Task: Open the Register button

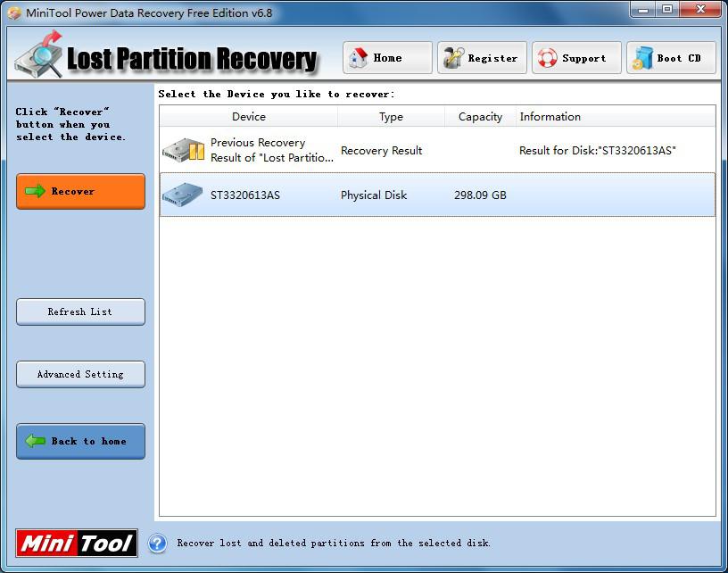Action: (x=482, y=58)
